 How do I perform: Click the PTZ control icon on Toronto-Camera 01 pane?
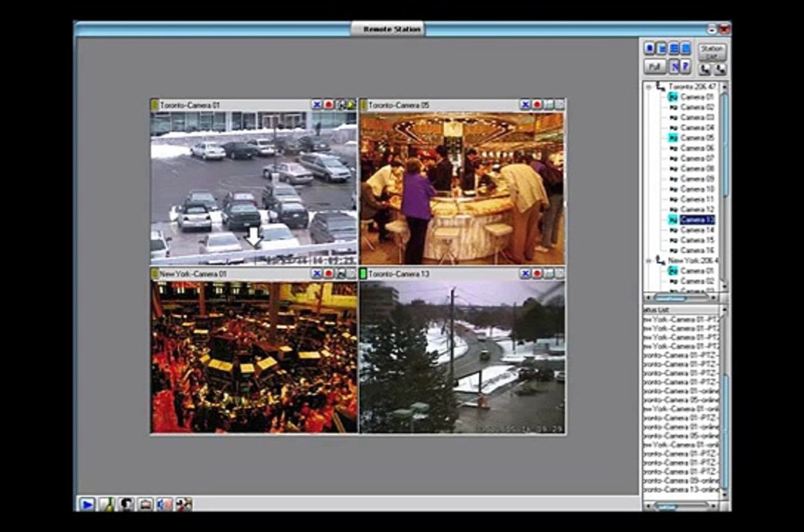click(341, 105)
